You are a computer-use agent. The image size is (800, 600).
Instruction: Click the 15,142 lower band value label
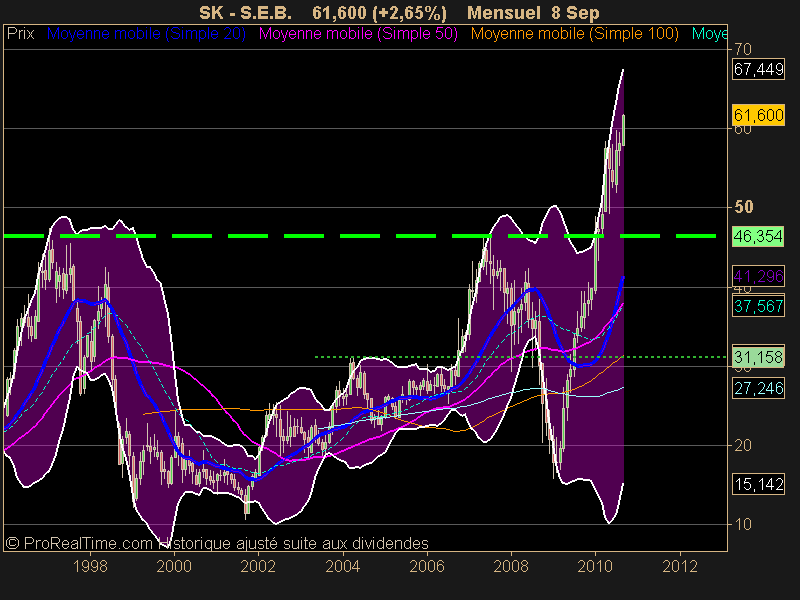758,484
